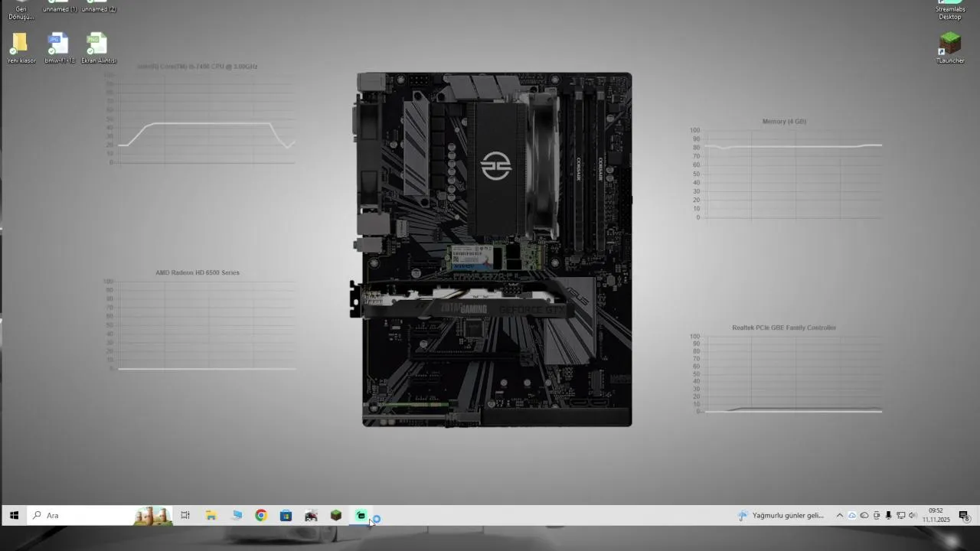Click the microphone tray icon

click(x=888, y=516)
